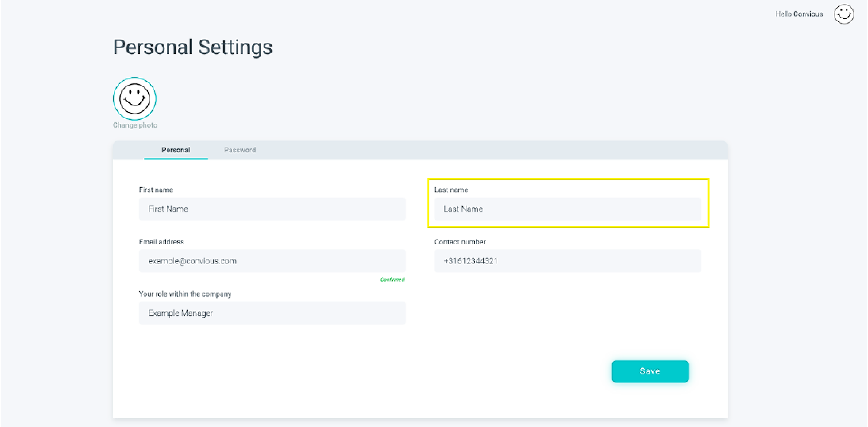Screen dimensions: 868x427
Task: Click the Change photo link
Action: pyautogui.click(x=135, y=125)
